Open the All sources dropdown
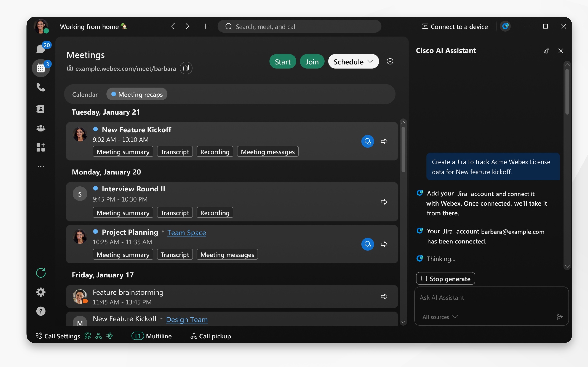Viewport: 588px width, 367px height. click(x=439, y=317)
